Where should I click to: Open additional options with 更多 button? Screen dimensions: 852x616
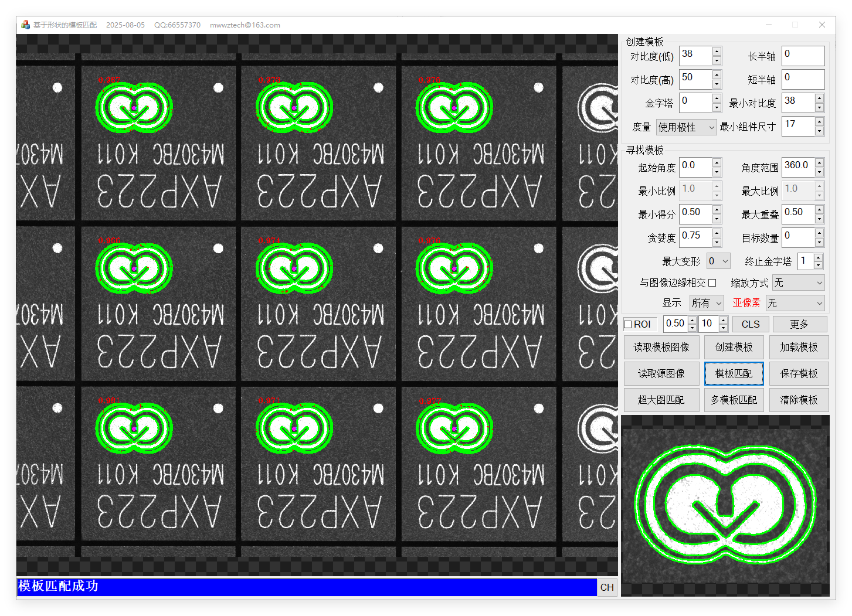pyautogui.click(x=799, y=324)
